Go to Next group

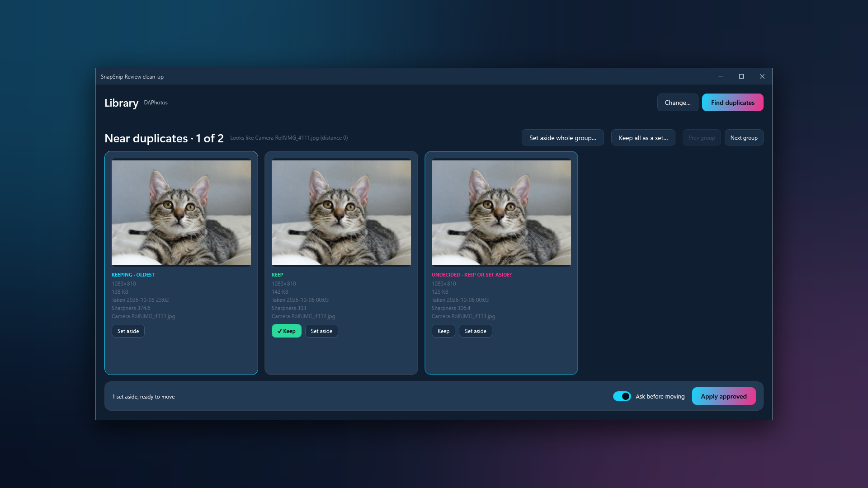click(x=744, y=138)
